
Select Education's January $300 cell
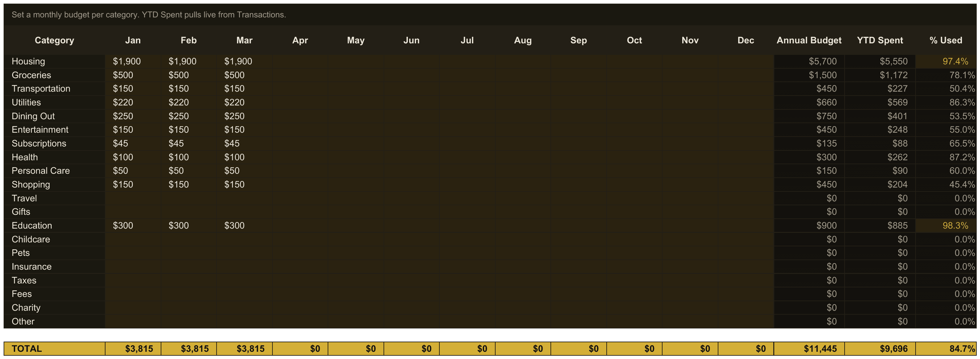coord(133,226)
